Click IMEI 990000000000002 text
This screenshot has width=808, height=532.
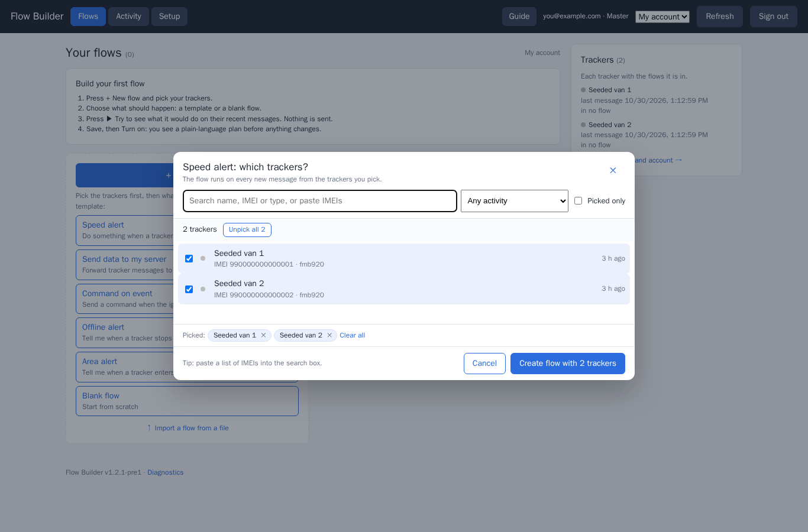[254, 295]
